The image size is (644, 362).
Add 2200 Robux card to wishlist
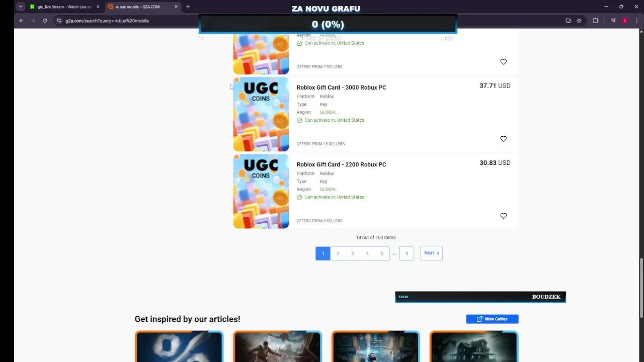[x=503, y=216]
